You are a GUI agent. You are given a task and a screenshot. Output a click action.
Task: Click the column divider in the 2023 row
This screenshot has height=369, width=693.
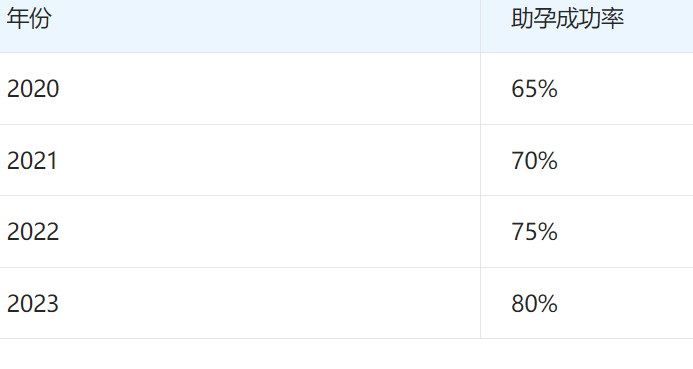click(x=480, y=303)
